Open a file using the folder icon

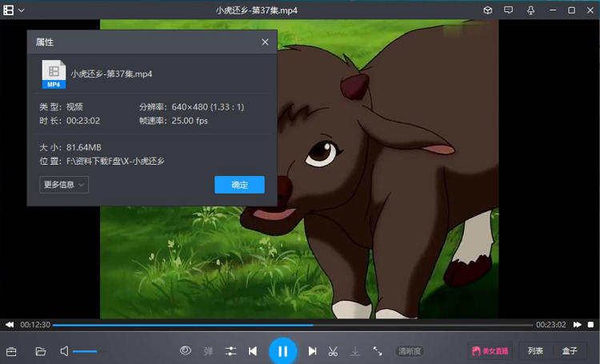[41, 351]
